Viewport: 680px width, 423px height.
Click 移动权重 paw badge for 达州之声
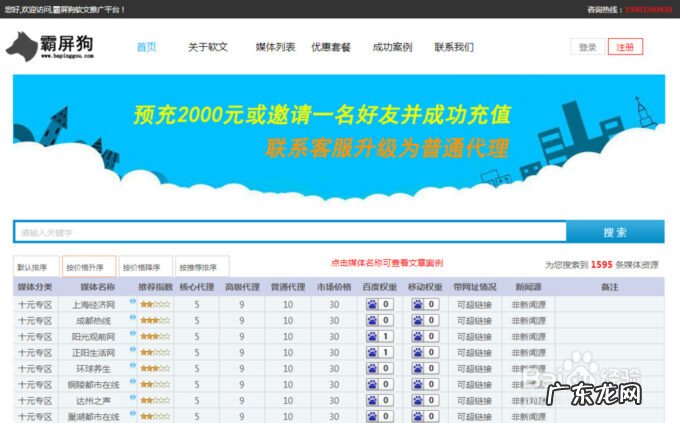click(425, 401)
